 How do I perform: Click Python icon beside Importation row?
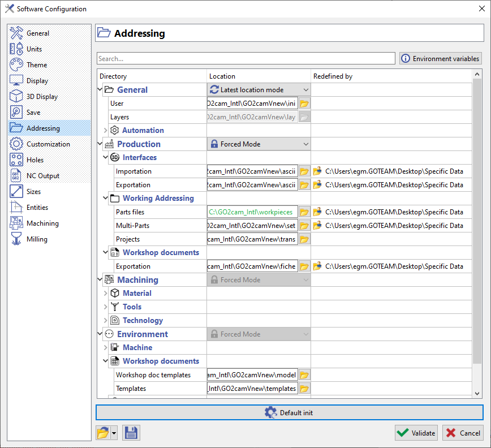(x=317, y=171)
